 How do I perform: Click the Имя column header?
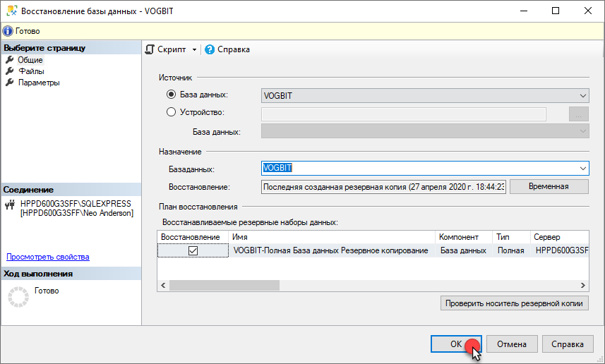click(332, 237)
